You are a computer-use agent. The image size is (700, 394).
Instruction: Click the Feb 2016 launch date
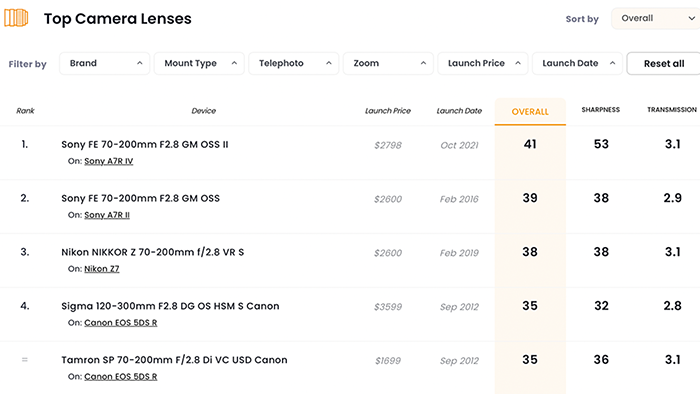point(459,199)
